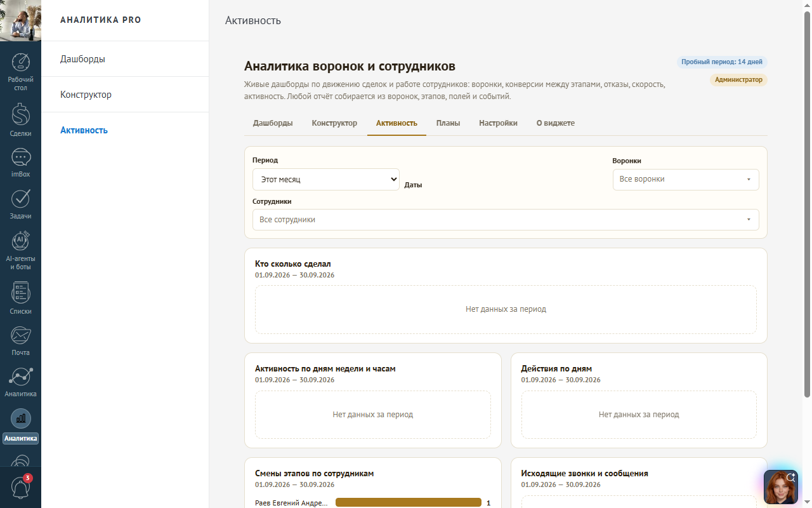Open the Почта envelope icon
This screenshot has height=508, width=812.
coord(20,335)
